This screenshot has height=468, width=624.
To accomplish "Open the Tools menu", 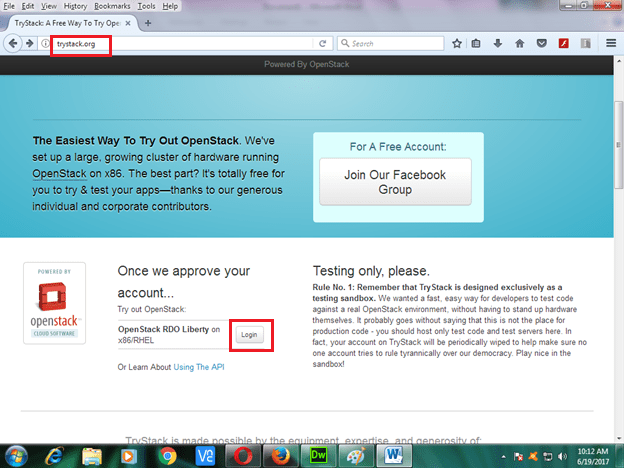I will click(146, 6).
